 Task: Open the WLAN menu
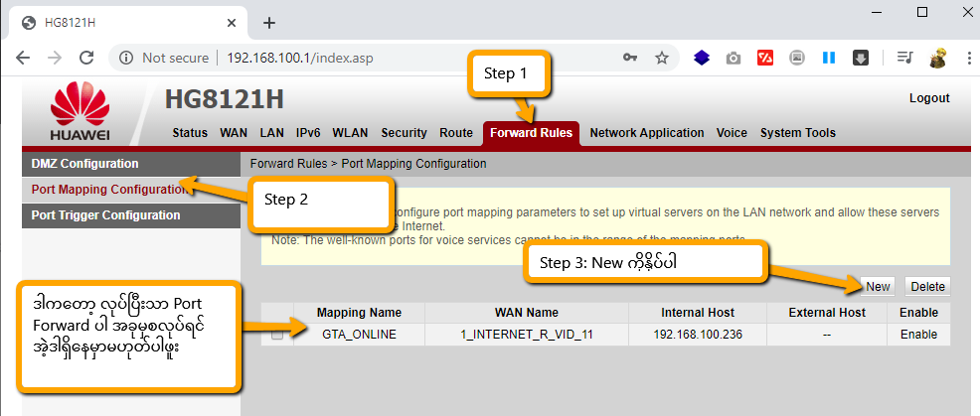(x=350, y=133)
